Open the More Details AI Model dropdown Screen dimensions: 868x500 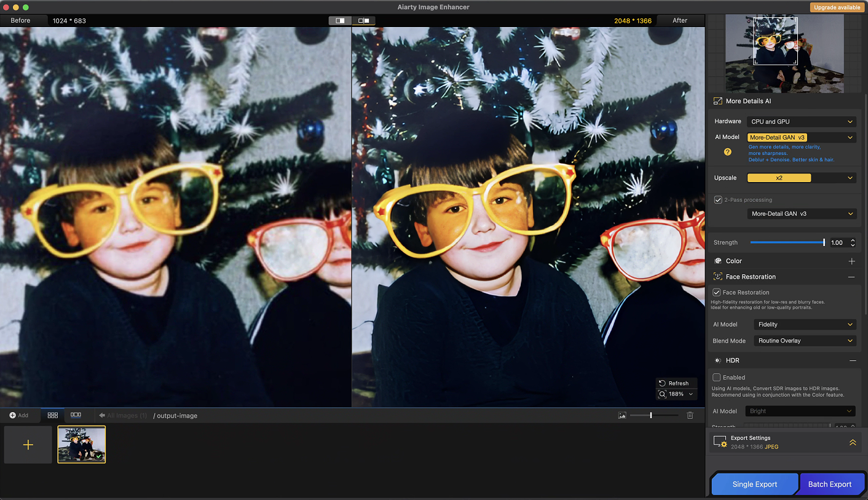click(x=802, y=138)
